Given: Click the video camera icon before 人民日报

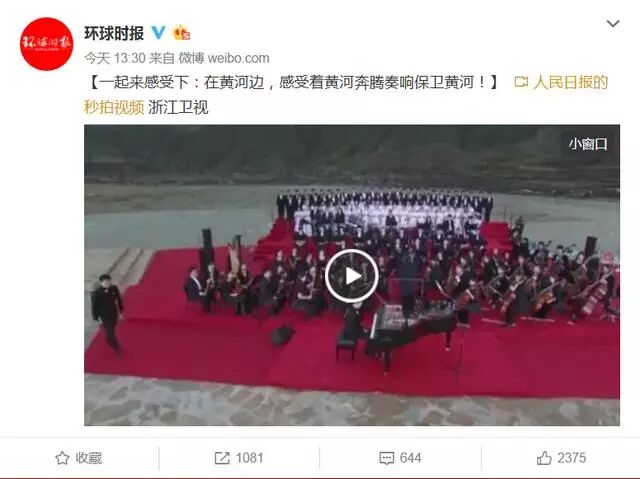Looking at the screenshot, I should click(521, 82).
